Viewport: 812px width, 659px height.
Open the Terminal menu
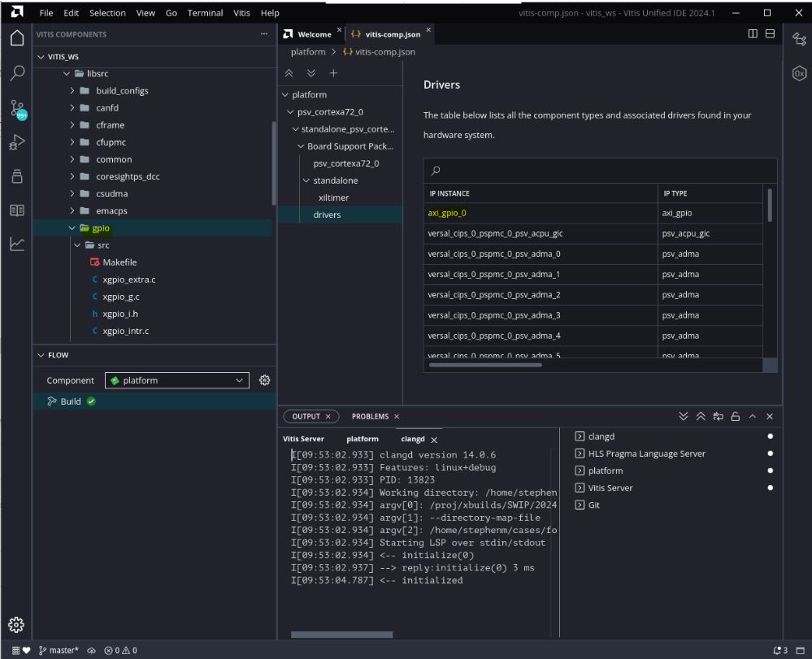pos(205,12)
